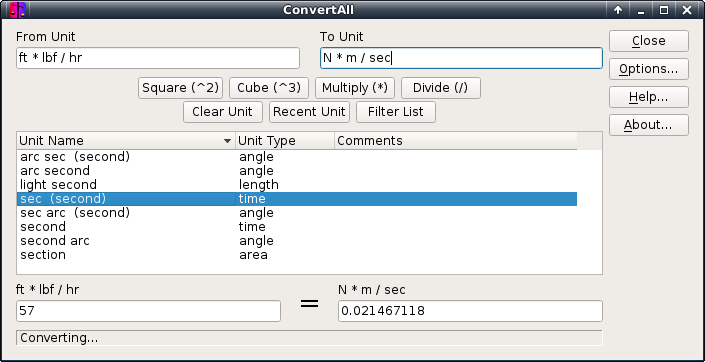This screenshot has height=362, width=705.
Task: Open the Options dialog
Action: pos(649,69)
